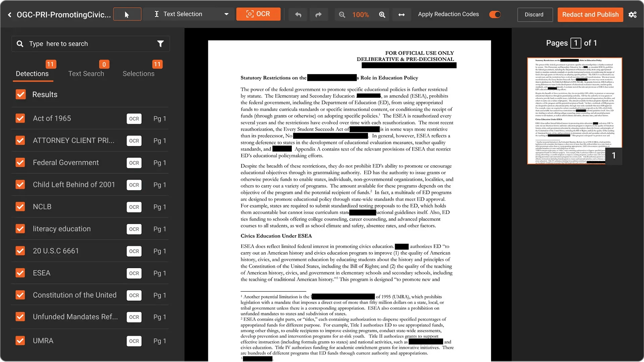Open the Selections tab
The width and height of the screenshot is (644, 362).
tap(139, 74)
